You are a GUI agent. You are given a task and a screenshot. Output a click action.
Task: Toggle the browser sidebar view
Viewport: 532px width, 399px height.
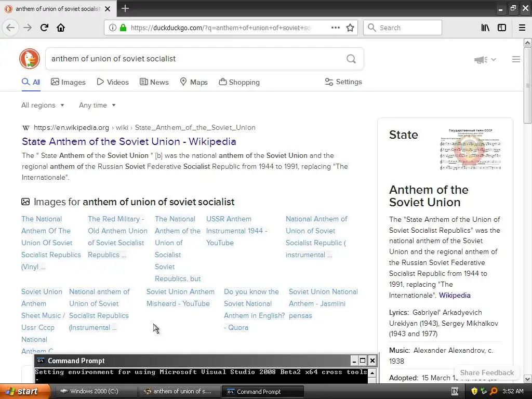[x=502, y=28]
